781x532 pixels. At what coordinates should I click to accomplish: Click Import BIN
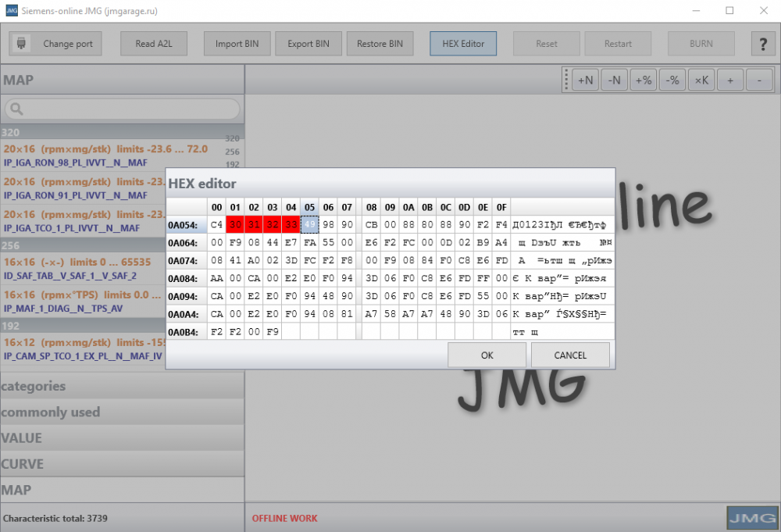tap(237, 44)
